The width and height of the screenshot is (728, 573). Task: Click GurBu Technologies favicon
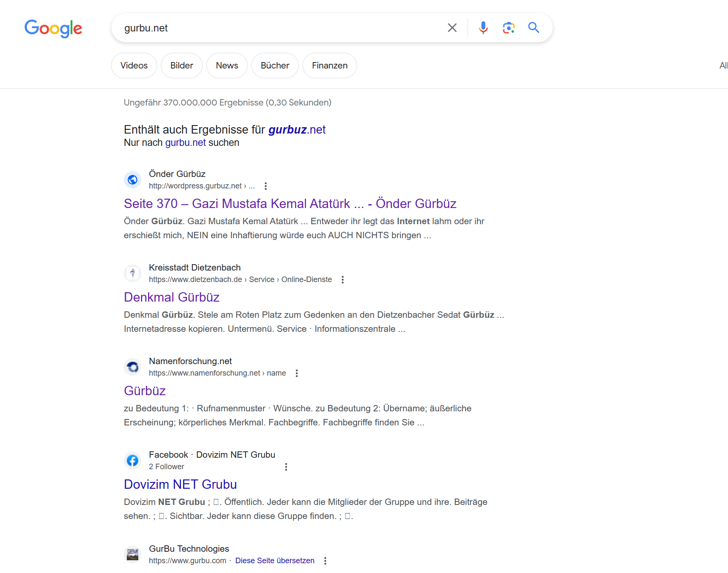click(x=133, y=554)
